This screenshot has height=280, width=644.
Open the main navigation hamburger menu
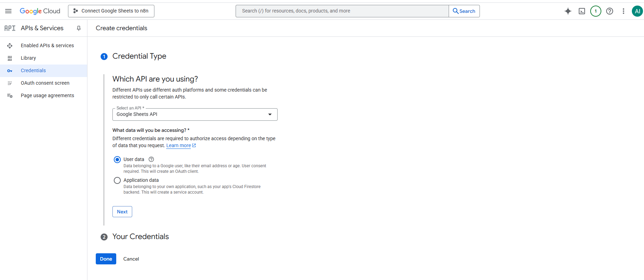point(8,11)
